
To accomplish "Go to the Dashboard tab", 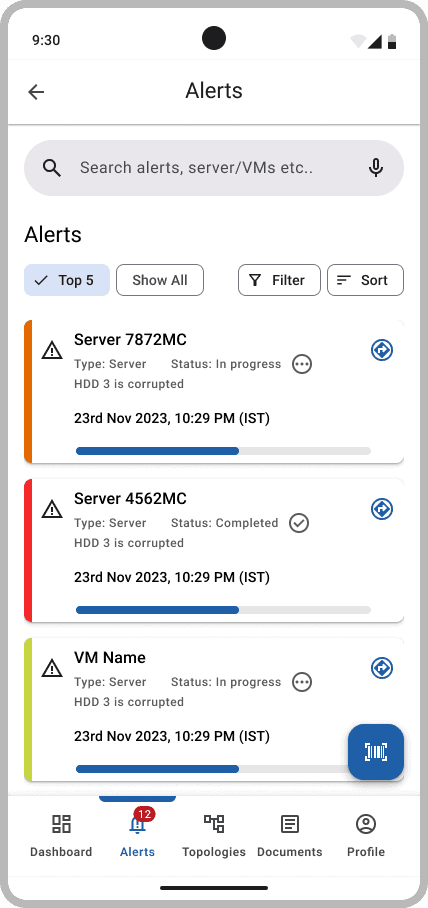I will [x=61, y=836].
